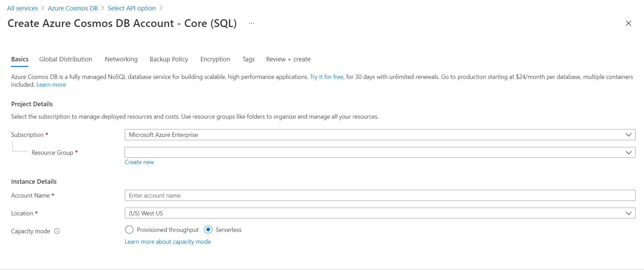Switch to the Encryption tab
644x270 pixels.
tap(215, 59)
